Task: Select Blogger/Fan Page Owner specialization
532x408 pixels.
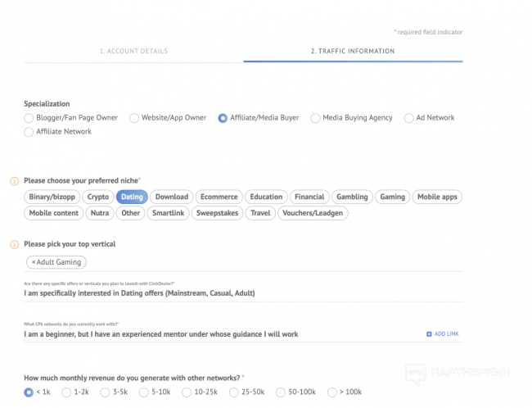Action: tap(29, 118)
